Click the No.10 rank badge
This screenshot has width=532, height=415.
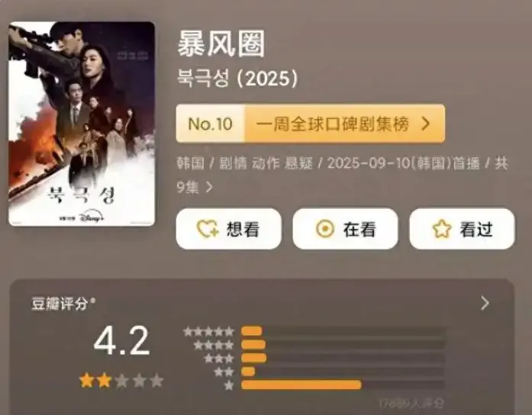click(211, 124)
